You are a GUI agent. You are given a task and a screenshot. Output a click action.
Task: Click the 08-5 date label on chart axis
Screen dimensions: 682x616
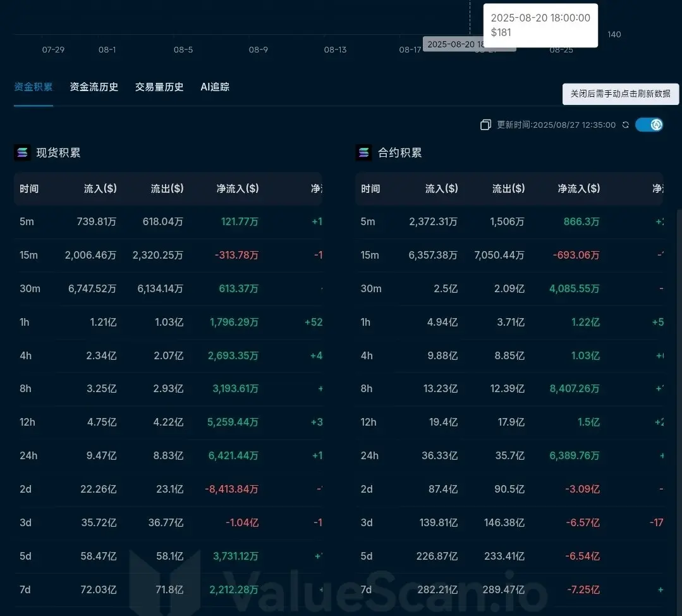click(183, 49)
